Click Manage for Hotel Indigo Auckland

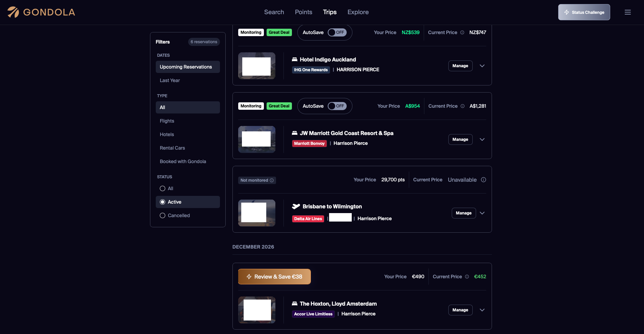460,66
